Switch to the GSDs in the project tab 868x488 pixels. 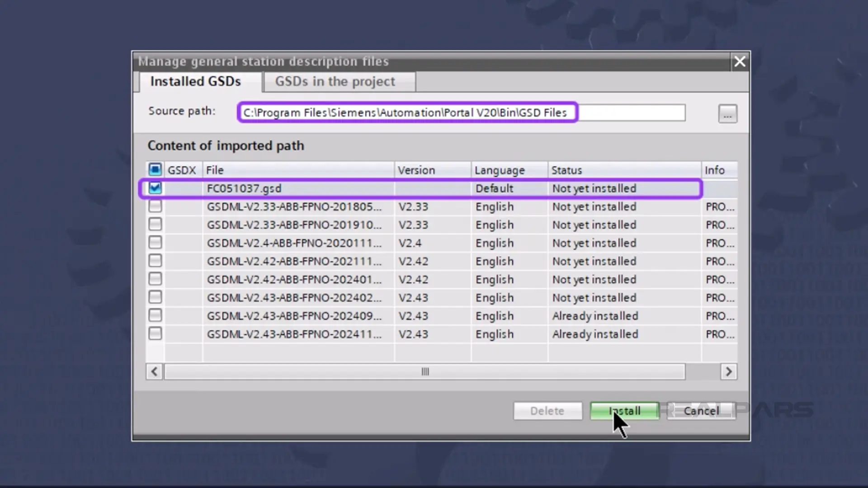(335, 82)
